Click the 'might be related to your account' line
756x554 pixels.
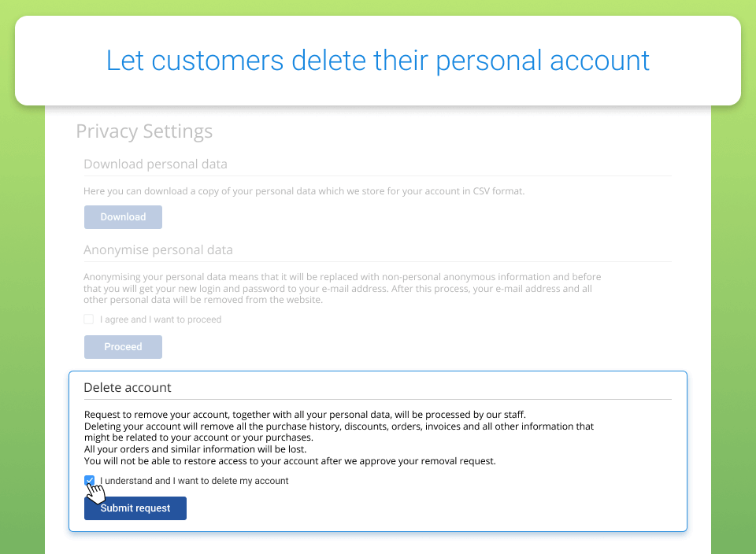click(x=198, y=438)
